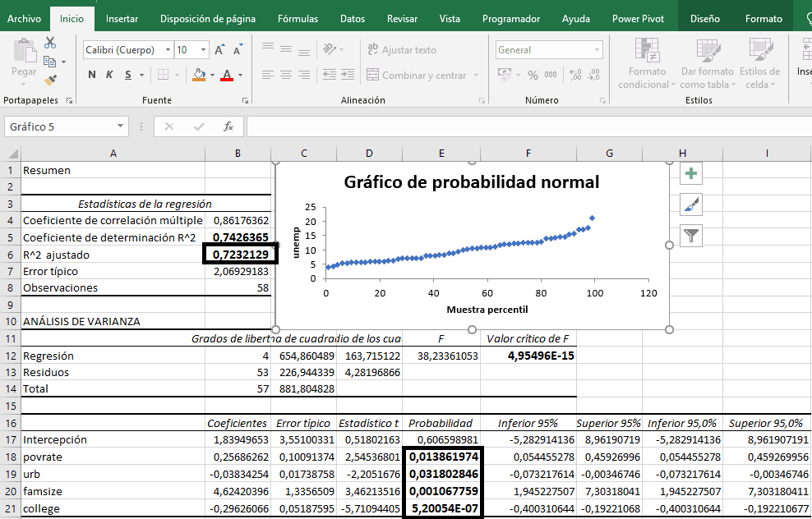The width and height of the screenshot is (812, 519).
Task: Click the Pegar paste button
Action: point(23,62)
